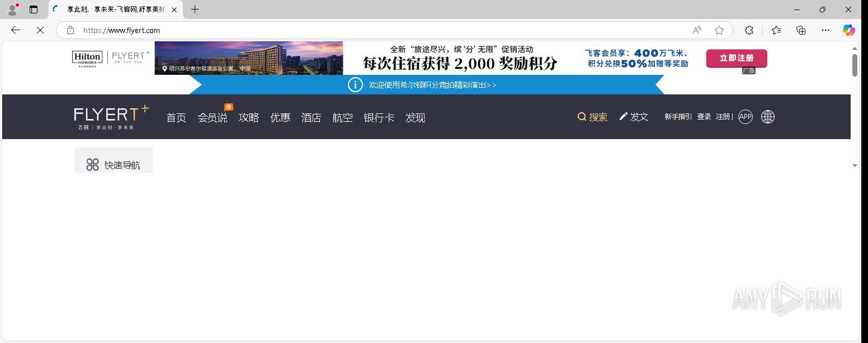
Task: Click the hotel photo in the banner
Action: (x=249, y=58)
